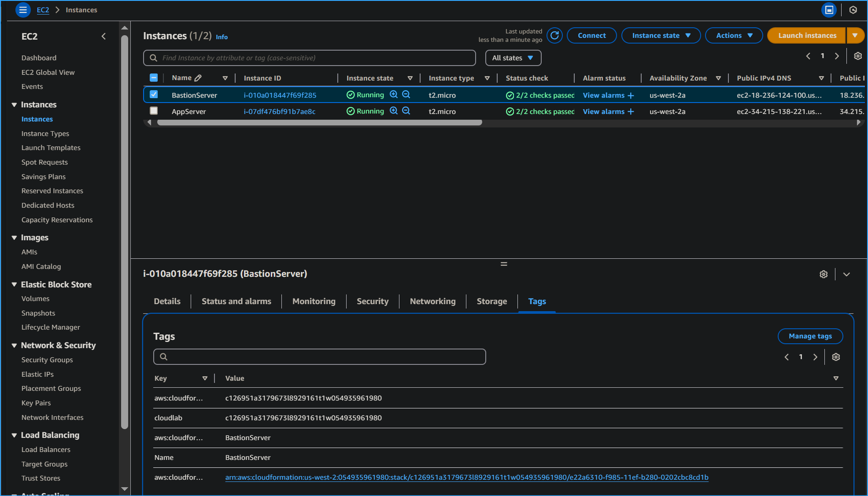
Task: Open the All states filter dropdown
Action: (513, 58)
